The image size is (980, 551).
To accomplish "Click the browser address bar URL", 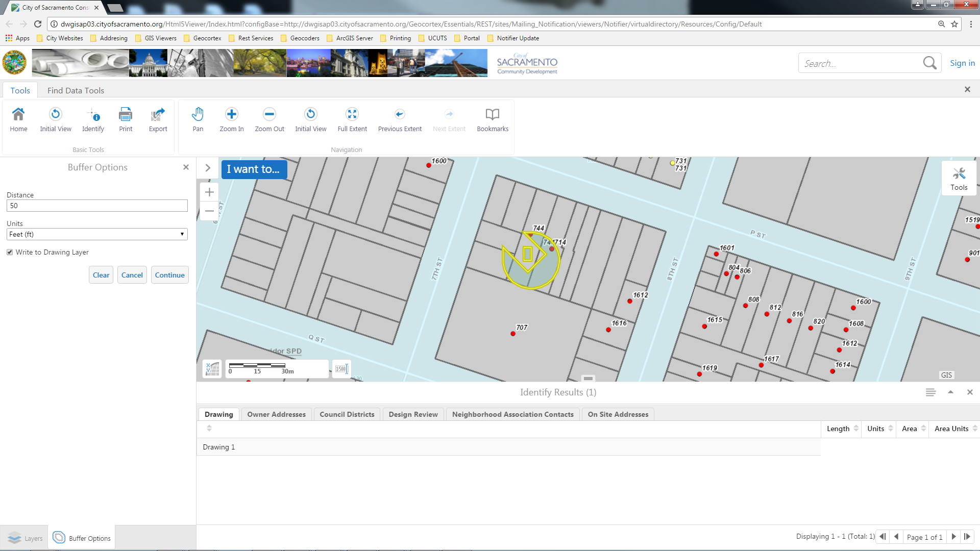I will click(411, 24).
